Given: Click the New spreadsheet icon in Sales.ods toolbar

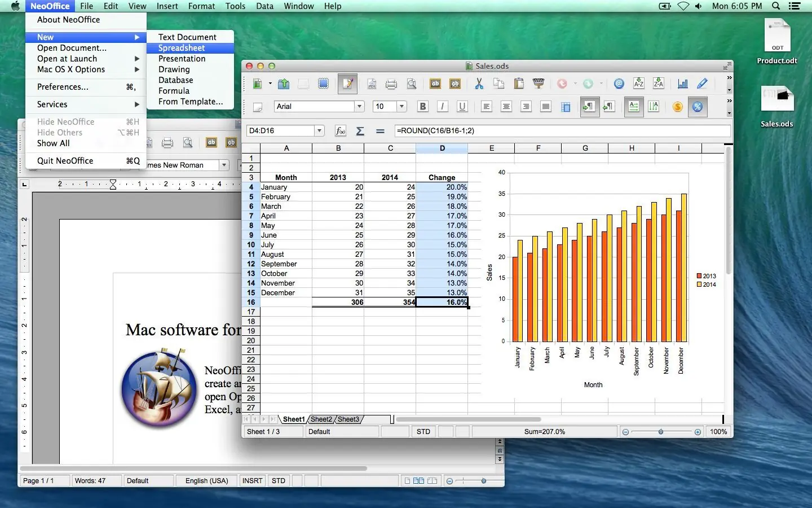Looking at the screenshot, I should point(258,84).
